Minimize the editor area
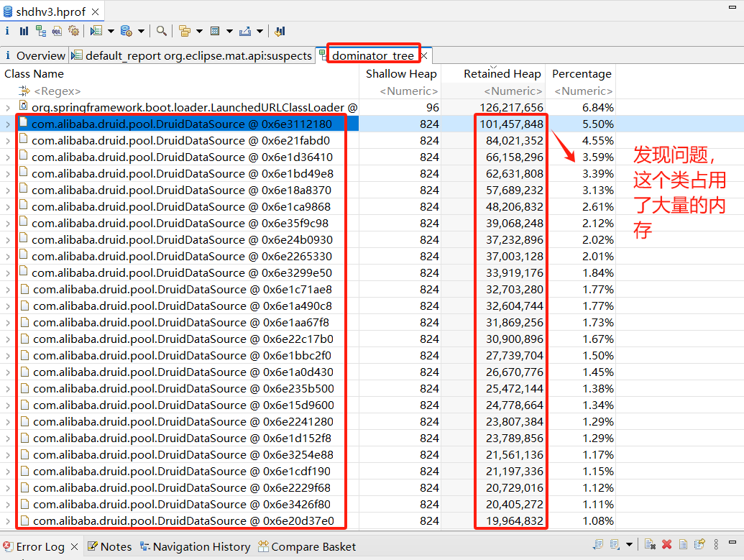 (732, 7)
